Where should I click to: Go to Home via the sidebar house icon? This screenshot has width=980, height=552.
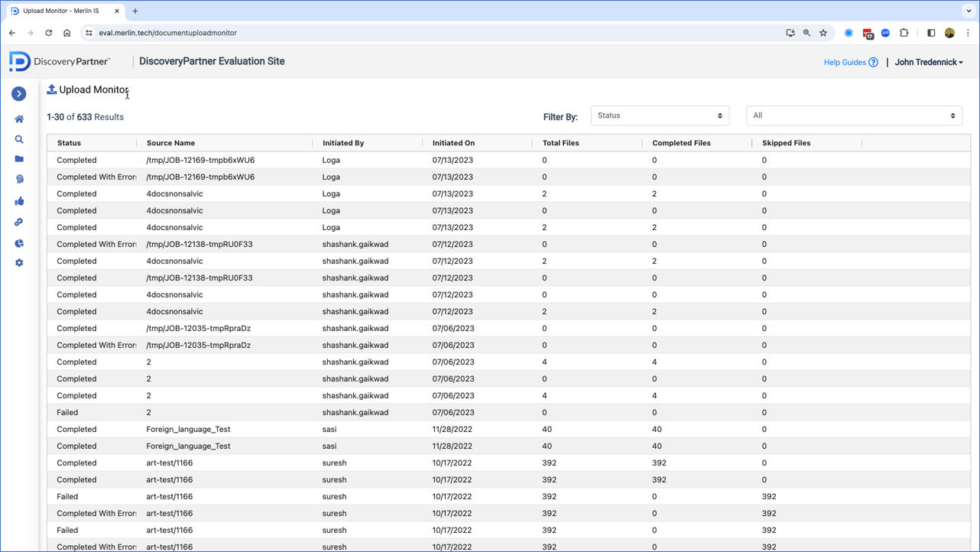point(19,119)
